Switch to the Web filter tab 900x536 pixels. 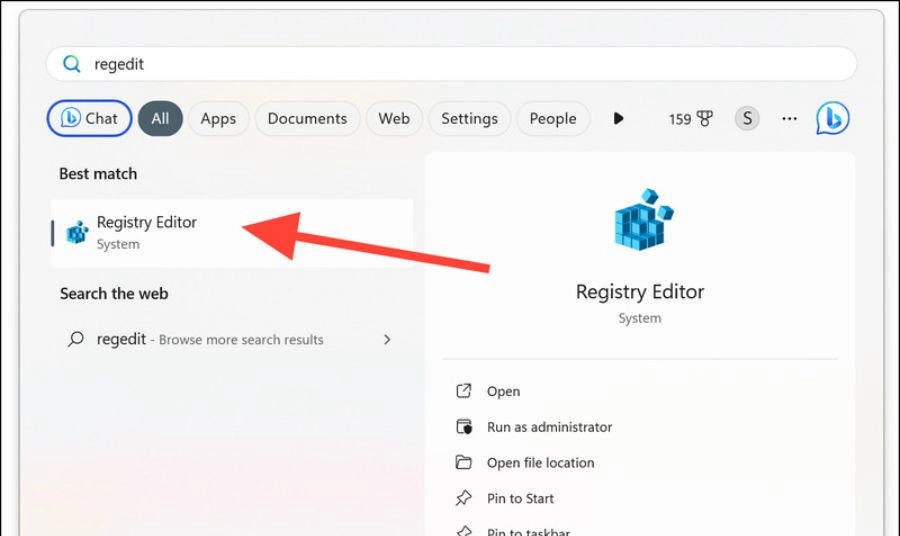[x=394, y=118]
